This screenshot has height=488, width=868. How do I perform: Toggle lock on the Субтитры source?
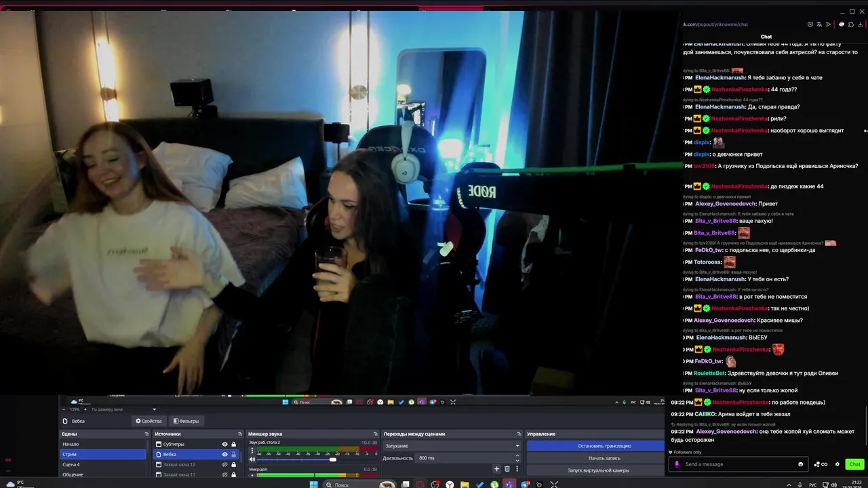pos(234,445)
